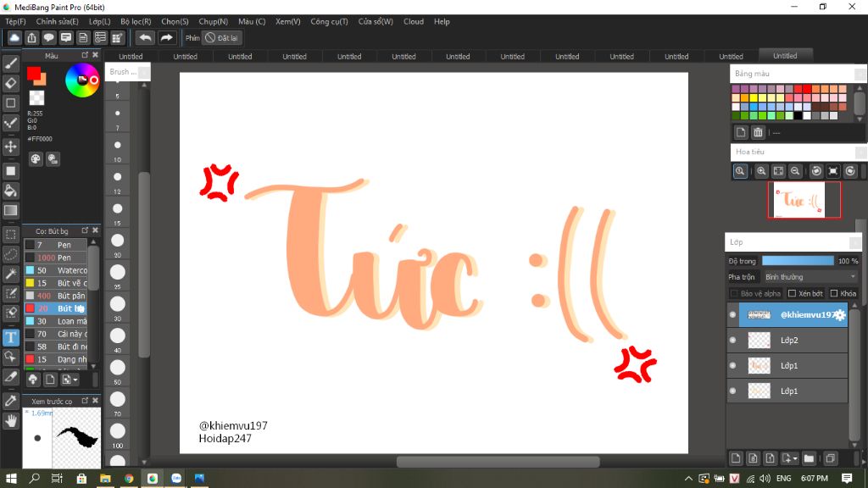The width and height of the screenshot is (868, 488).
Task: Open settings gear of @khiemvu197 layer
Action: (x=840, y=315)
